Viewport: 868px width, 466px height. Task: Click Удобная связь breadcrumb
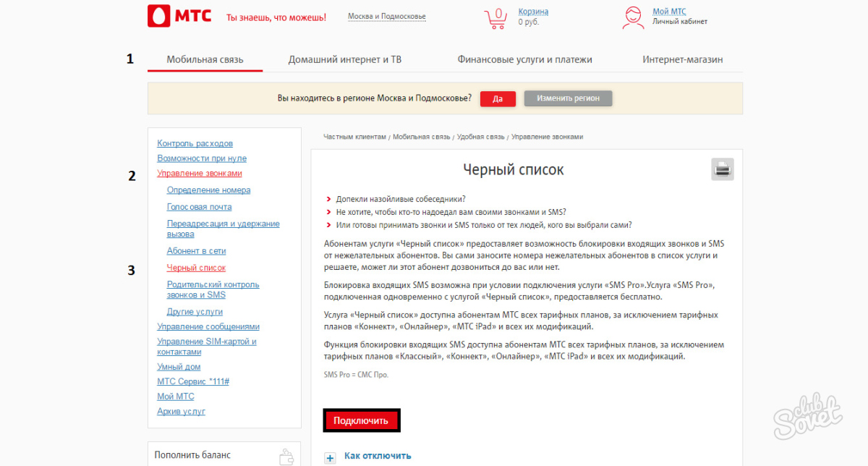480,136
